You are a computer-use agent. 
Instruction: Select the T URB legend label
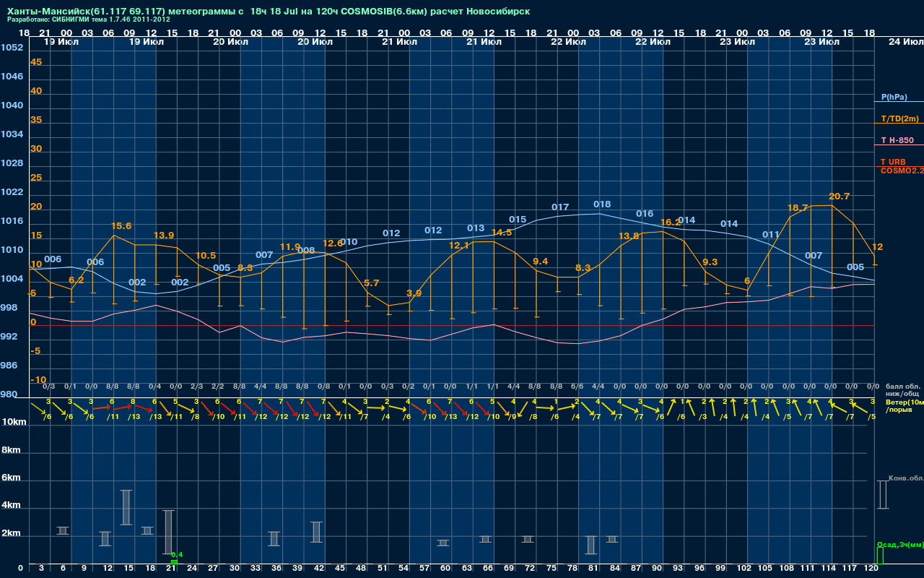point(893,162)
